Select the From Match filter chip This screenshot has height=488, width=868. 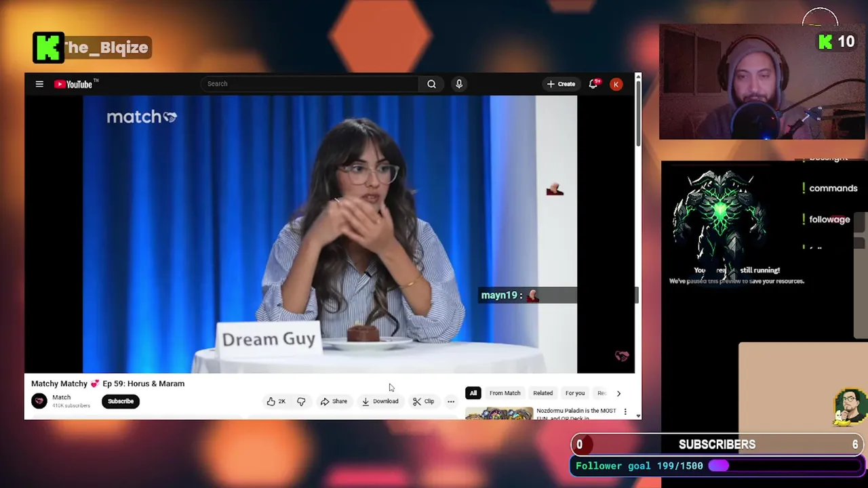505,393
